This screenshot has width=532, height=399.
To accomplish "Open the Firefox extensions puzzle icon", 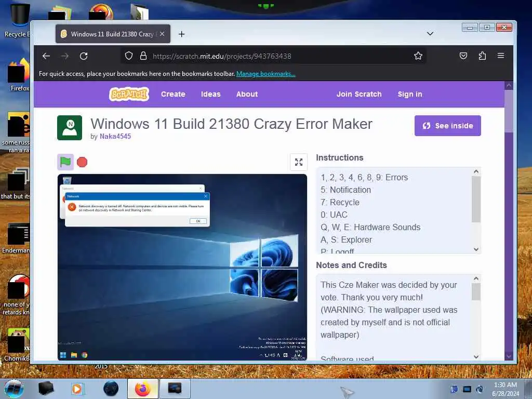I will click(x=482, y=56).
